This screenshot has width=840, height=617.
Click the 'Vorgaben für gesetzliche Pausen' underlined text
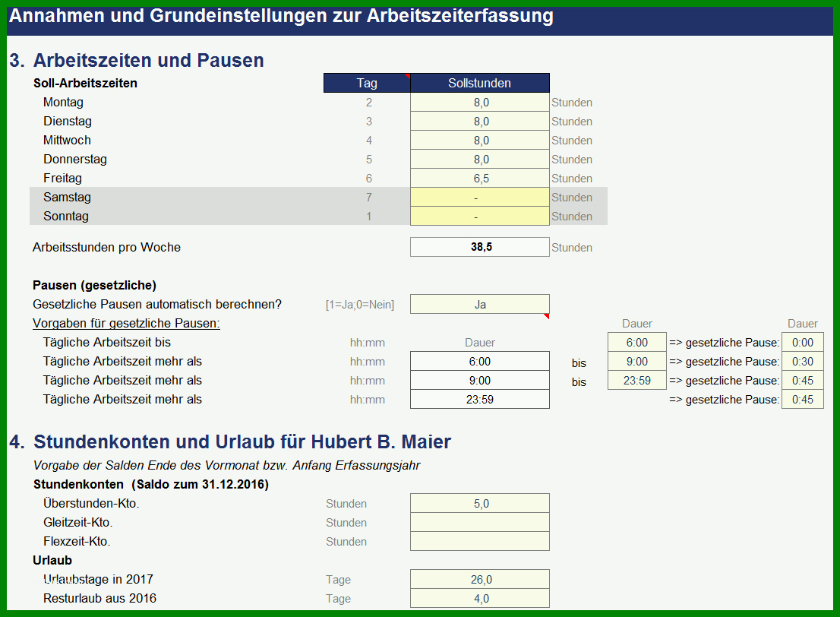126,323
